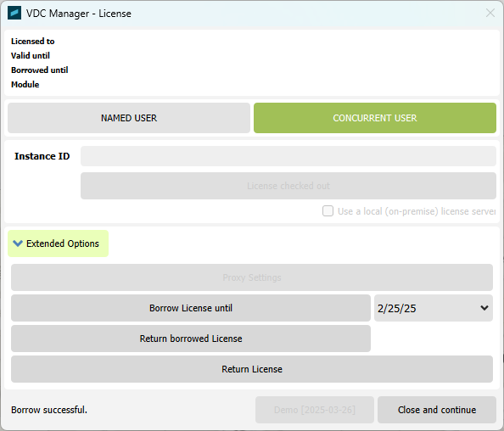The image size is (504, 431).
Task: Collapse the Extended Options section
Action: coord(59,243)
